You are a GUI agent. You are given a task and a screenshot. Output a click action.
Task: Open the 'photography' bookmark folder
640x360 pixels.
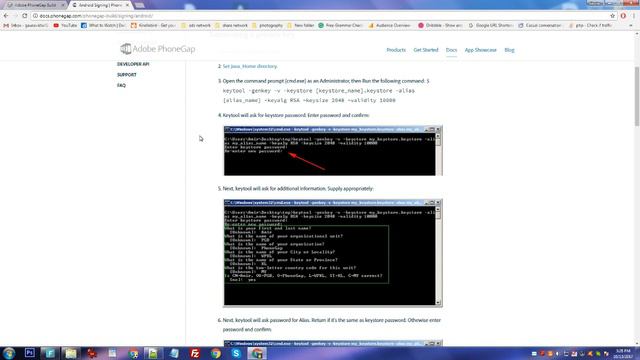click(267, 25)
